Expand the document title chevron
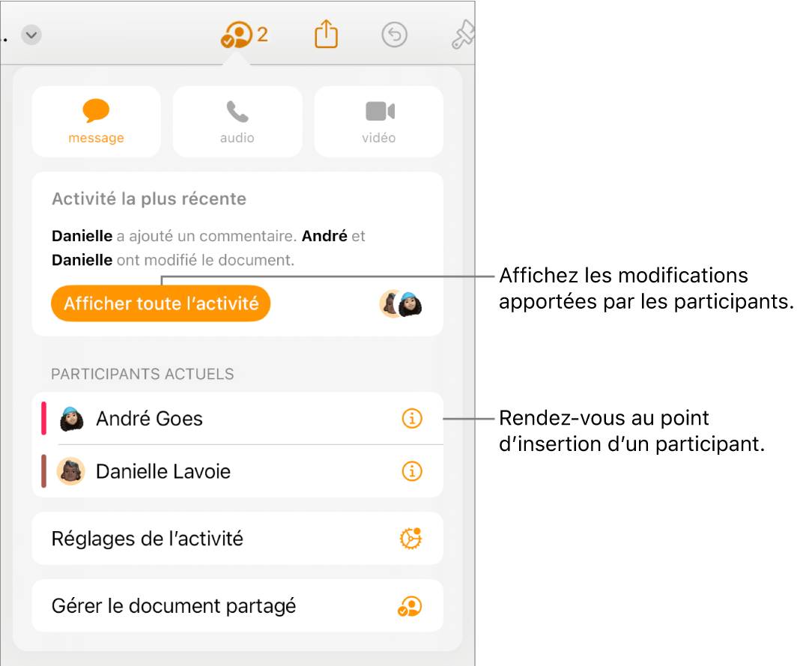Image resolution: width=812 pixels, height=666 pixels. click(31, 35)
